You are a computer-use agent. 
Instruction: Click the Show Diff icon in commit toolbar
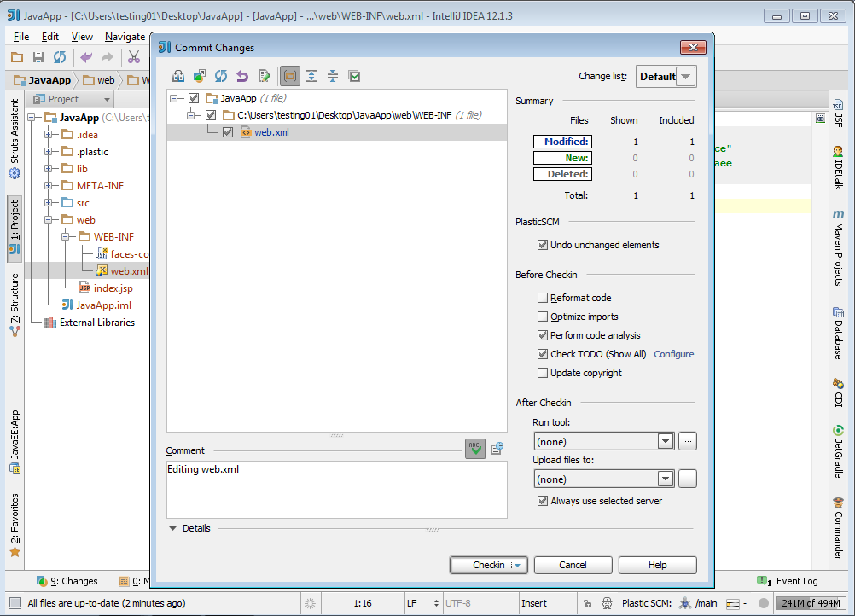[x=178, y=76]
